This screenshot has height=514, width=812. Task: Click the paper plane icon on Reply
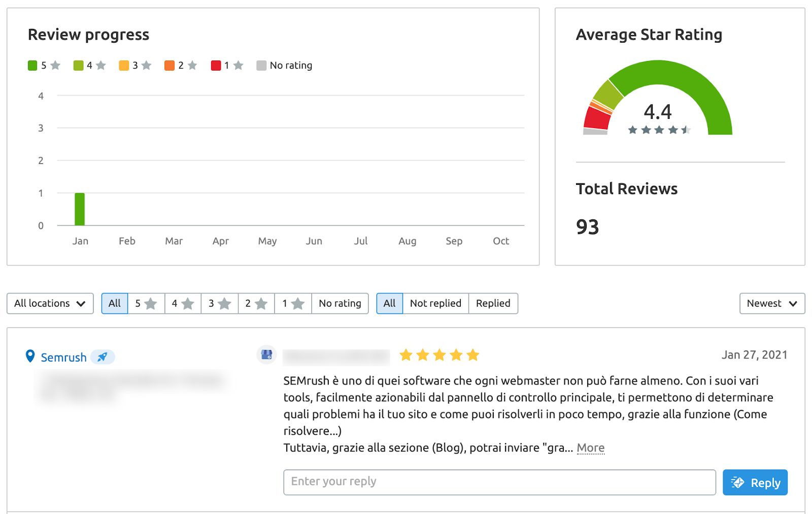click(x=737, y=483)
